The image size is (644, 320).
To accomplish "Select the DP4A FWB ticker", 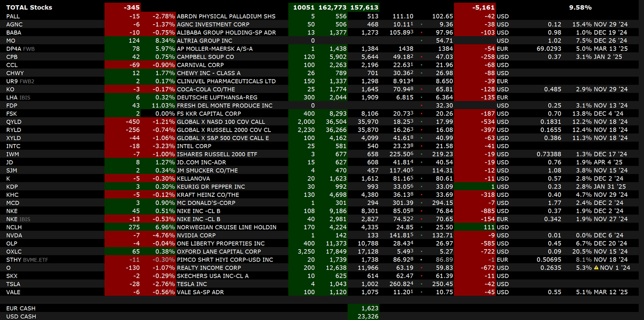I will (20, 49).
